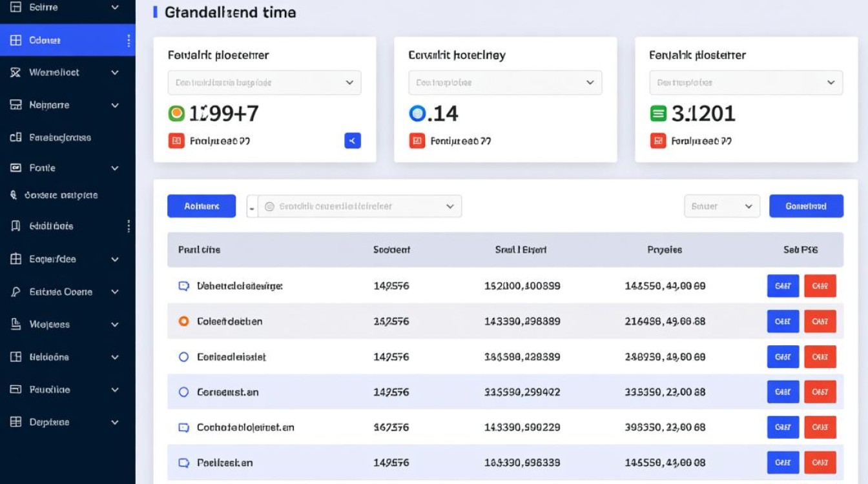The height and width of the screenshot is (484, 868).
Task: Click the blue ring icon next to .14
Action: tap(417, 114)
